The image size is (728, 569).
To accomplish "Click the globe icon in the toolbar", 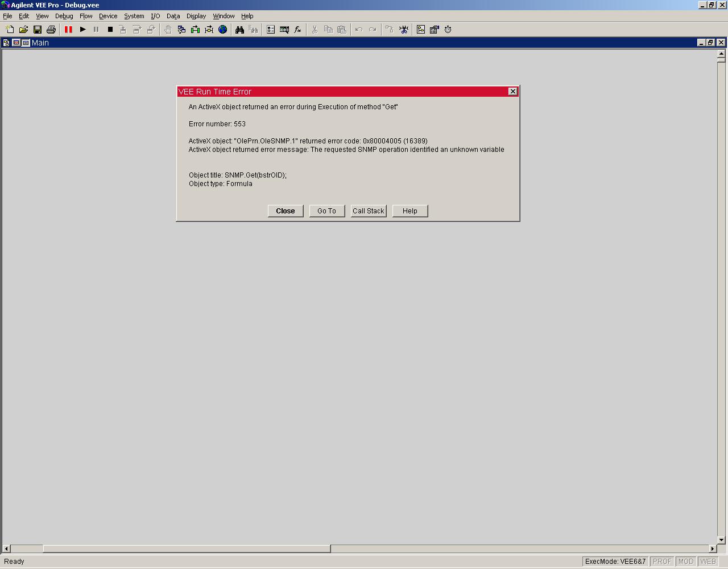I will pos(223,30).
